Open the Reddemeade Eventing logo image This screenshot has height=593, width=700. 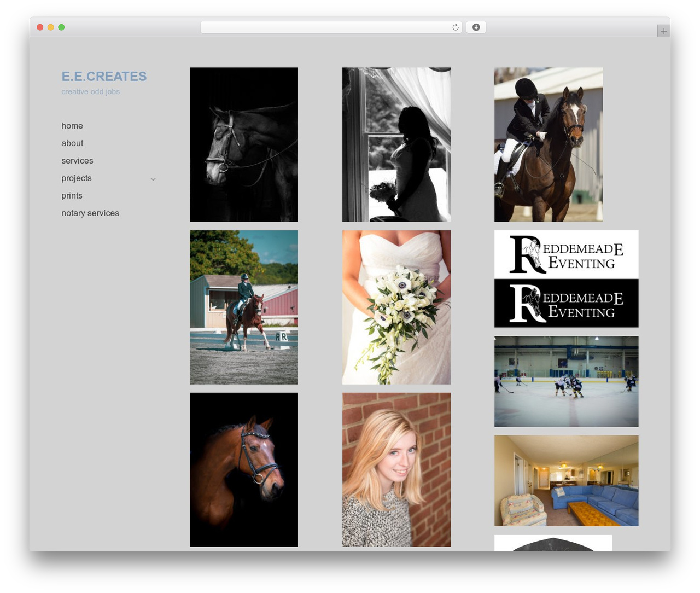[566, 279]
